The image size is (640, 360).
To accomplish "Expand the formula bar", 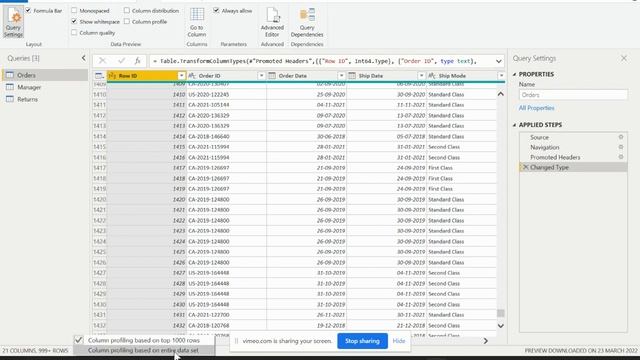I will click(x=498, y=61).
